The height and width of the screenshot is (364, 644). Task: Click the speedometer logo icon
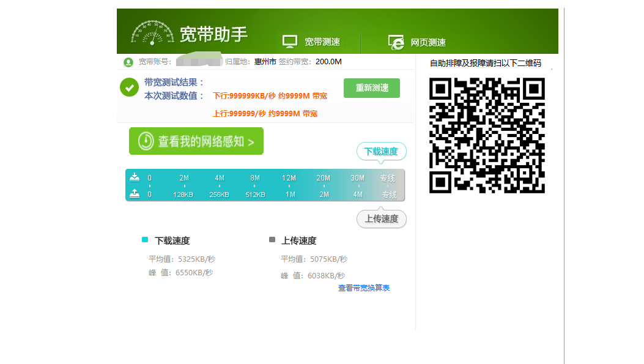click(152, 32)
